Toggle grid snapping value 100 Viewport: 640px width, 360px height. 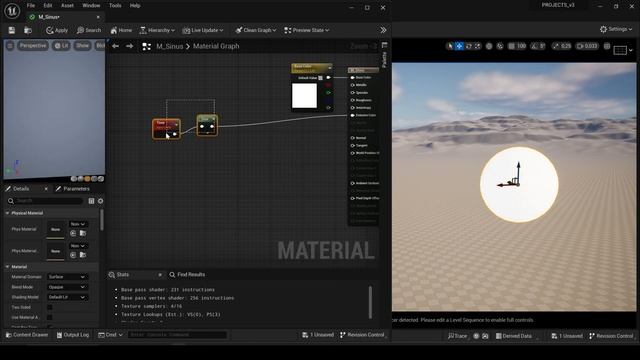click(x=517, y=46)
